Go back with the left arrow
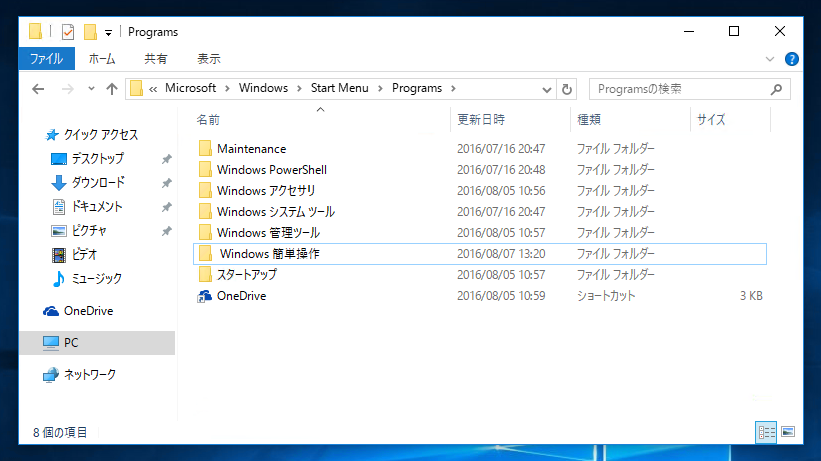 coord(38,89)
